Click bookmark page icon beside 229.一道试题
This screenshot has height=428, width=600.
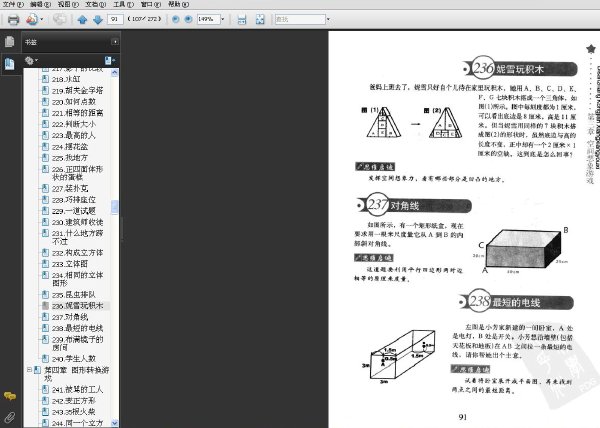click(x=45, y=210)
